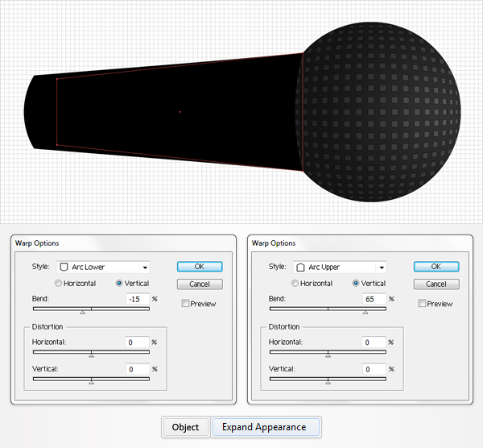Click Bend slider handle in Arc Upper dialog
Screen dimensions: 483x448
[365, 312]
